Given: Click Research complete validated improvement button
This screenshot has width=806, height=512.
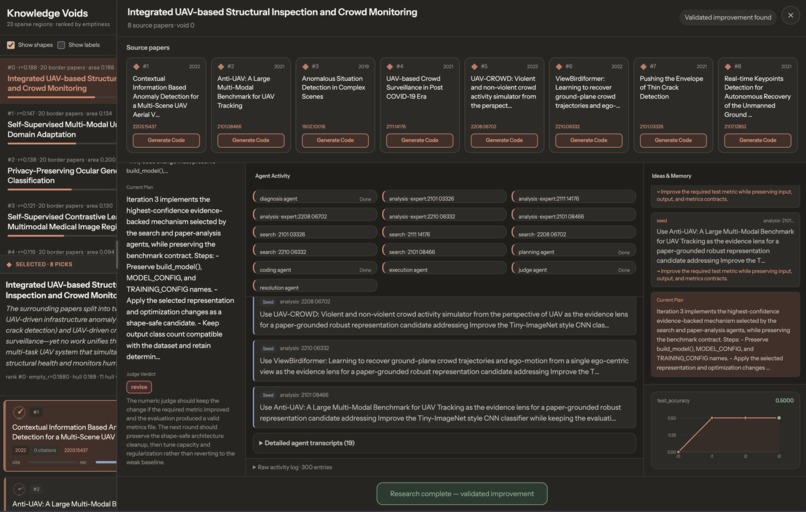Looking at the screenshot, I should (462, 494).
